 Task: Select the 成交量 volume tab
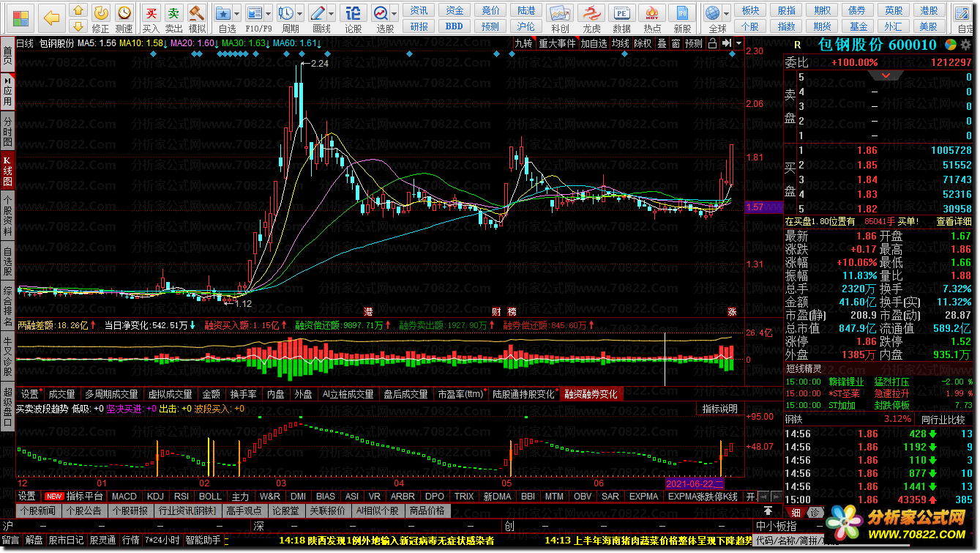pos(61,394)
